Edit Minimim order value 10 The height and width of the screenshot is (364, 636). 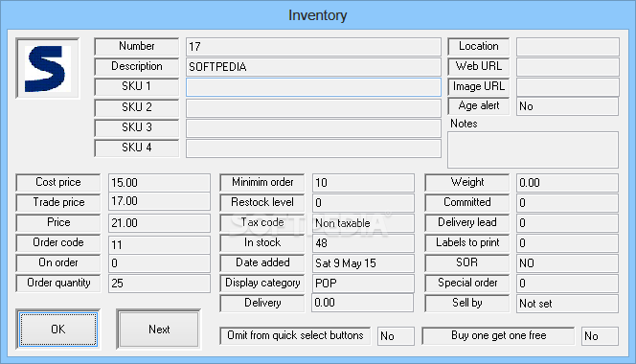[x=363, y=183]
